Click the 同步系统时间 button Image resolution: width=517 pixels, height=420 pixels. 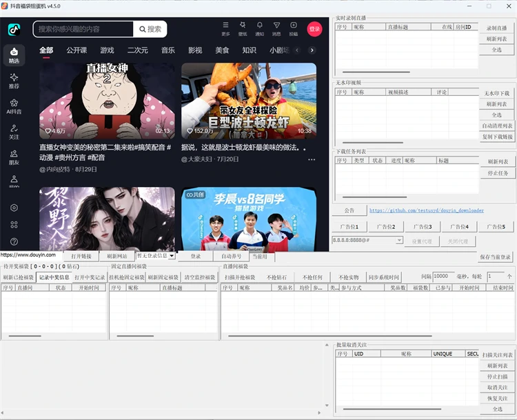coord(384,277)
